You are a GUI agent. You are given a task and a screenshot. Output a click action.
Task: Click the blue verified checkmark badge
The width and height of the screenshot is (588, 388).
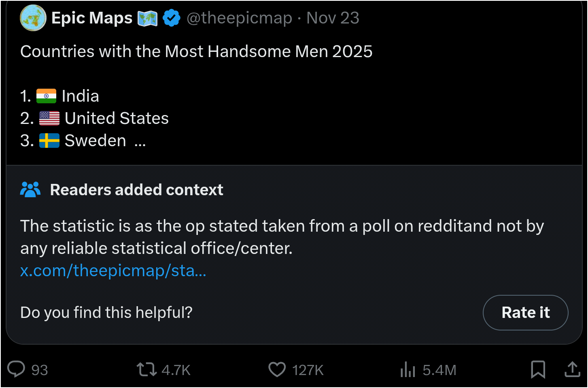[x=172, y=18]
